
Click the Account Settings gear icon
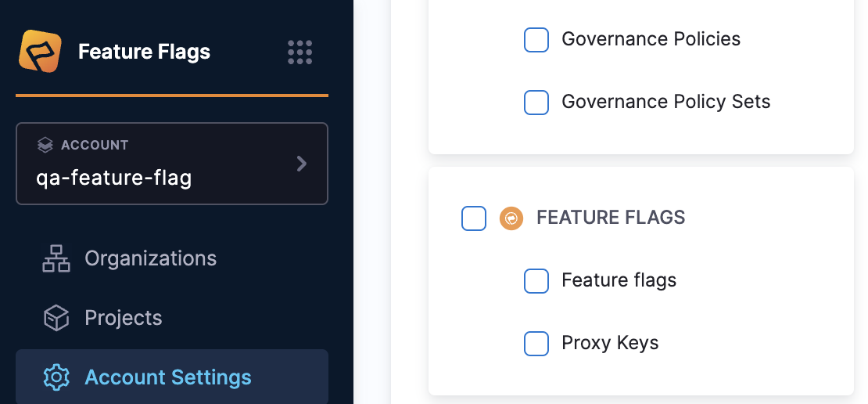[x=56, y=377]
